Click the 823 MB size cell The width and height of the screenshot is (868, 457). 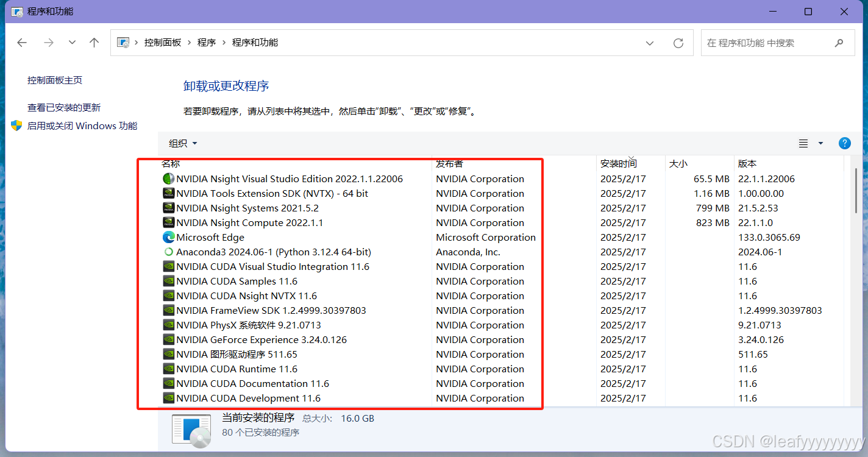tap(713, 222)
